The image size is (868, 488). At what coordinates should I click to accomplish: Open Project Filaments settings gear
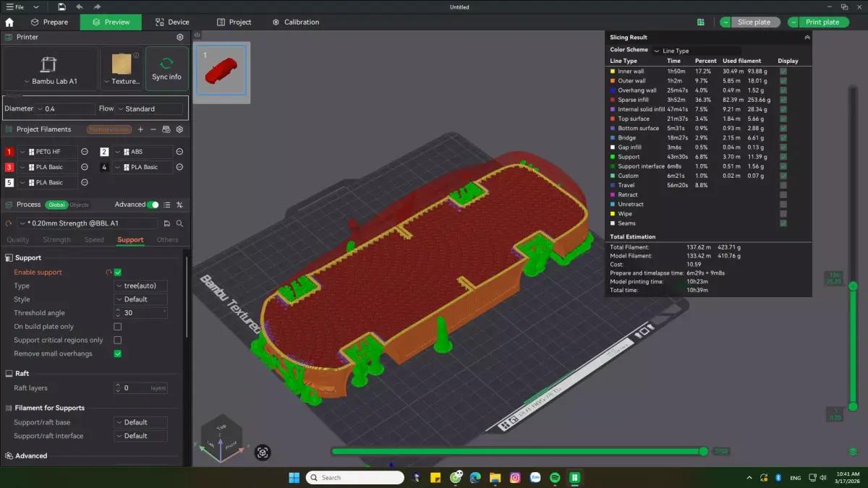[x=179, y=129]
